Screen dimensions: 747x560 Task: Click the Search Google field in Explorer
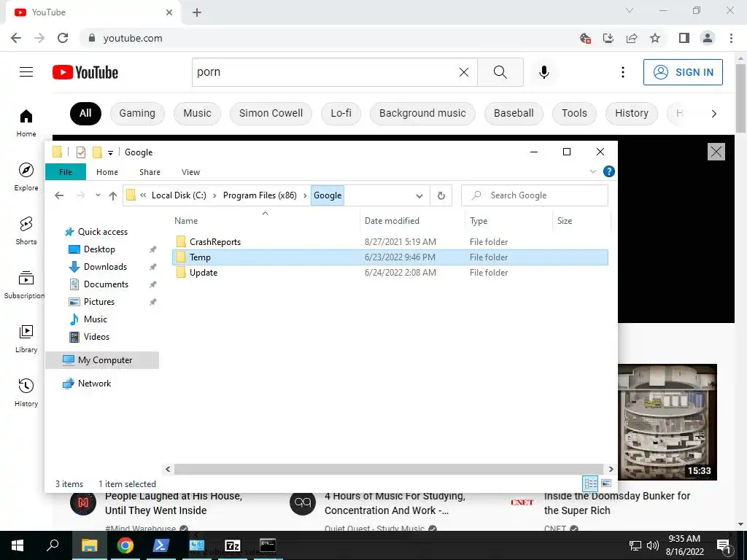pos(535,195)
